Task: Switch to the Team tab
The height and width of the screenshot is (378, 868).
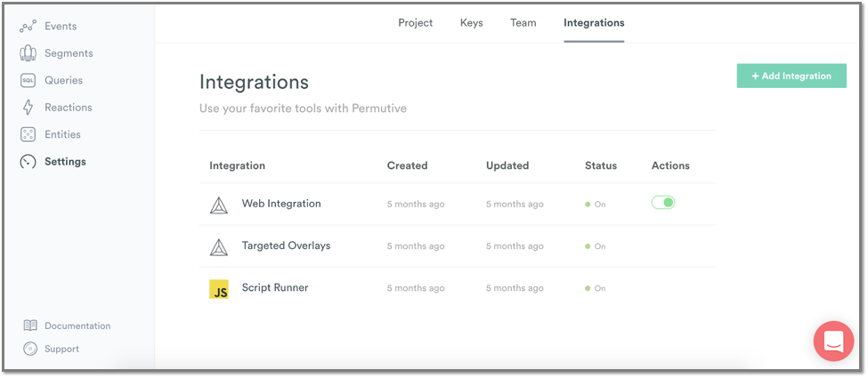Action: [523, 23]
